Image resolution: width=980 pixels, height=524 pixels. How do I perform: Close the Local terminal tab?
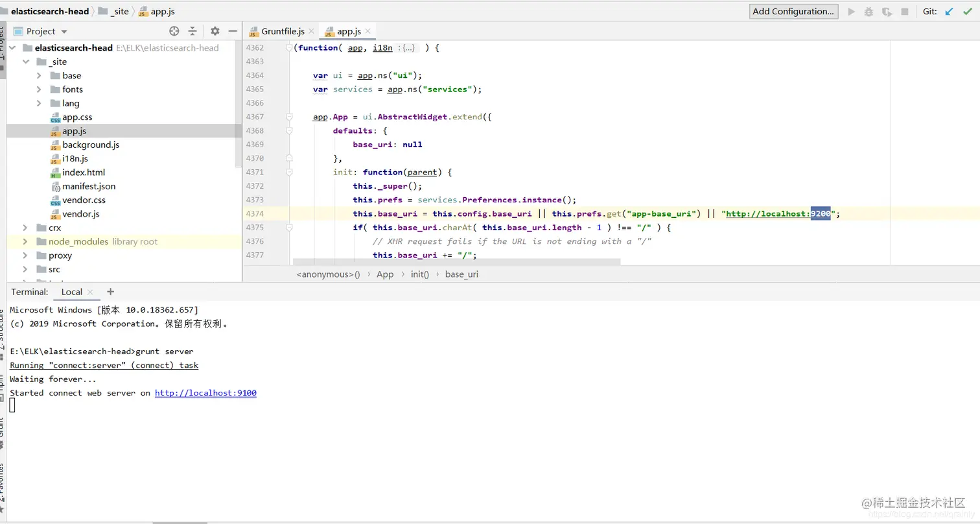pyautogui.click(x=90, y=292)
